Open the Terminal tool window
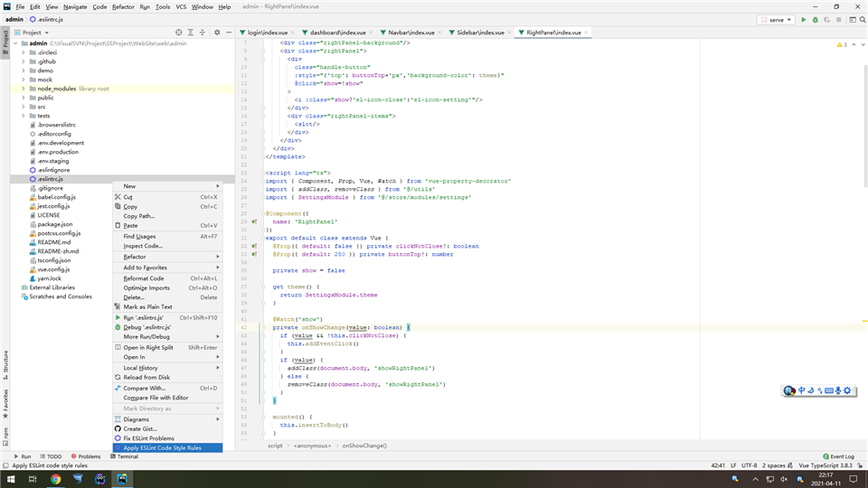 [125, 456]
